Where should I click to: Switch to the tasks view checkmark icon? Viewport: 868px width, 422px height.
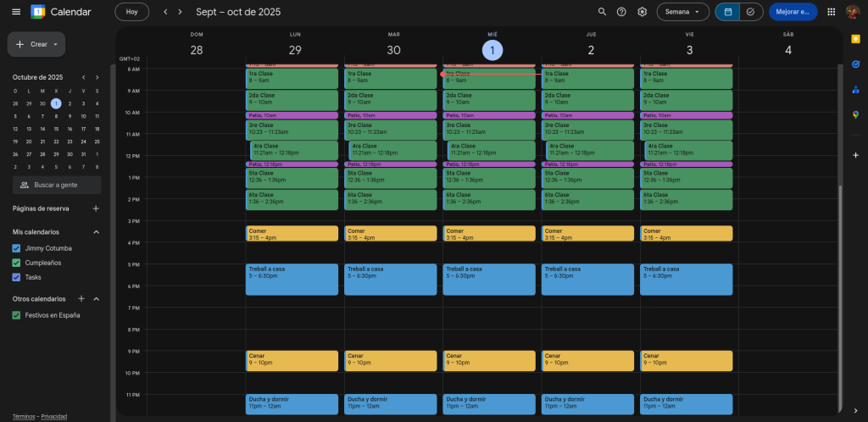[x=750, y=12]
